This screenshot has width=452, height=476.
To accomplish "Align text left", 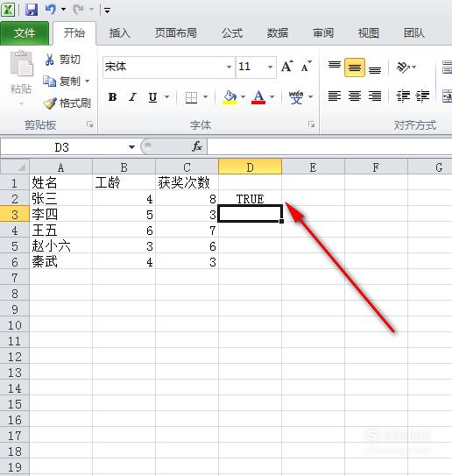I will point(335,96).
